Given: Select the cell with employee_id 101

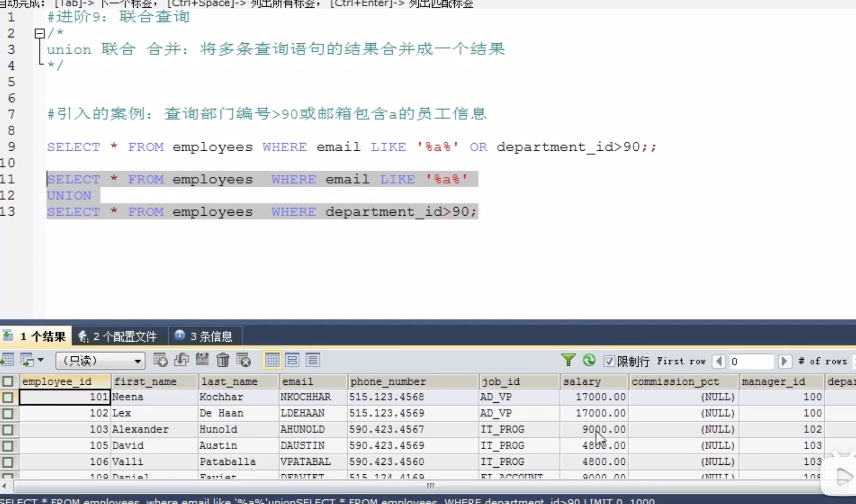Looking at the screenshot, I should coord(65,397).
